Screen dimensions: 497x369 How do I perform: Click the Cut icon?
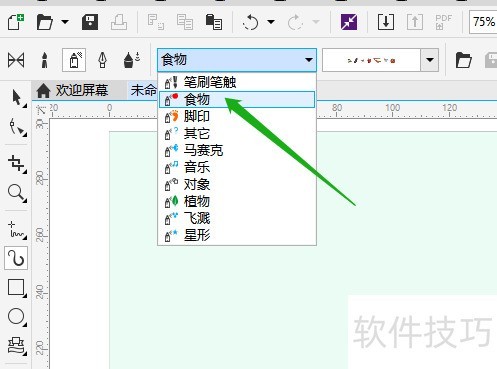coord(156,22)
